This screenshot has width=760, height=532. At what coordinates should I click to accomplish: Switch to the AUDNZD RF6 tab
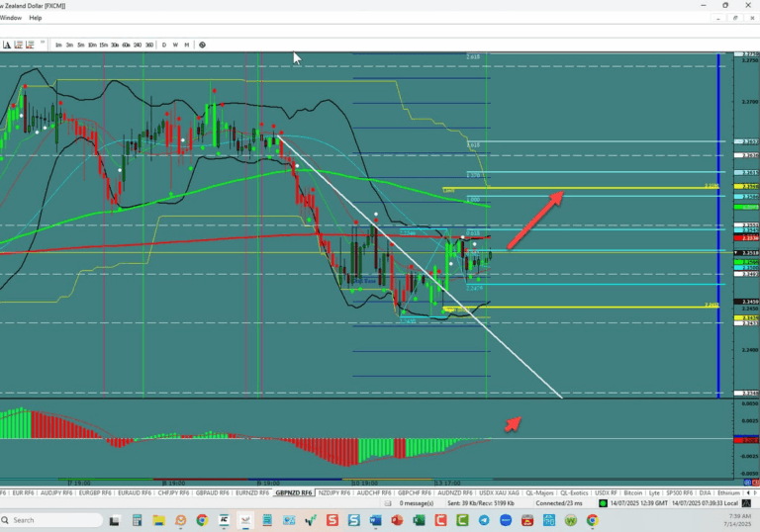454,492
